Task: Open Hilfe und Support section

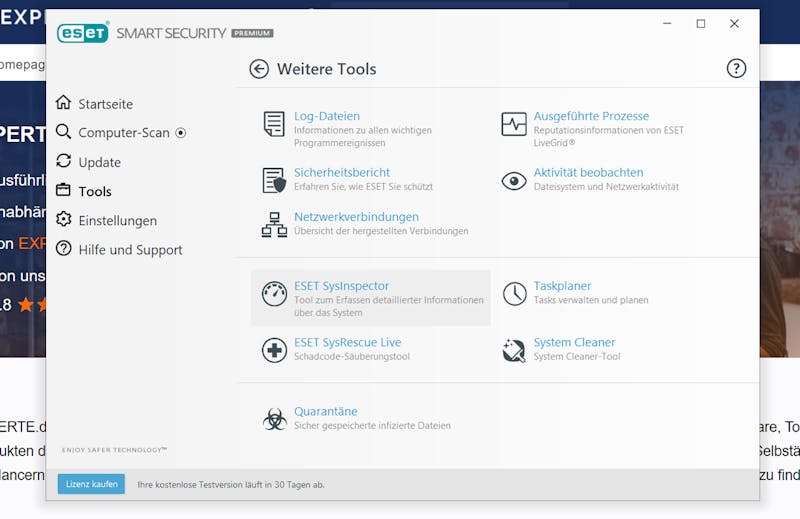Action: (130, 250)
